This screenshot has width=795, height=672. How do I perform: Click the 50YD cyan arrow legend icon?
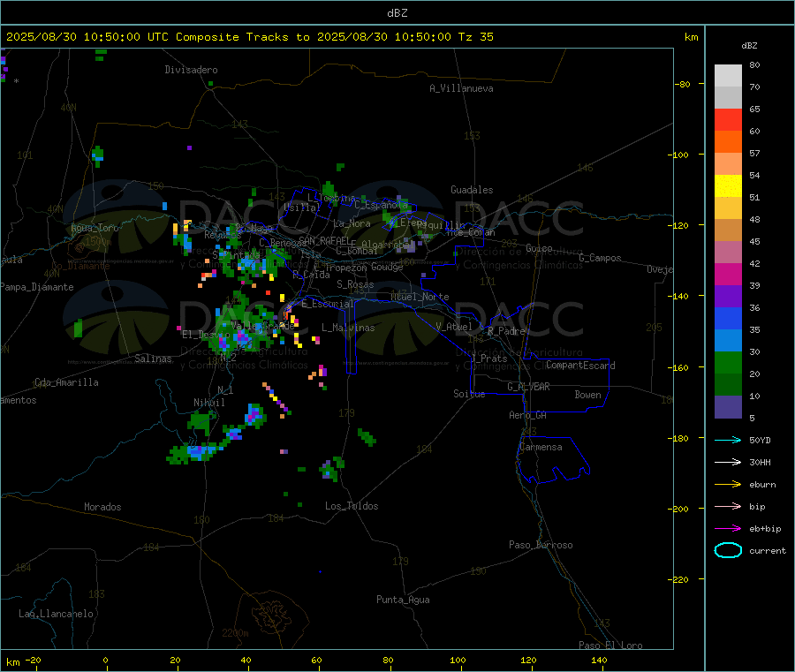[728, 440]
